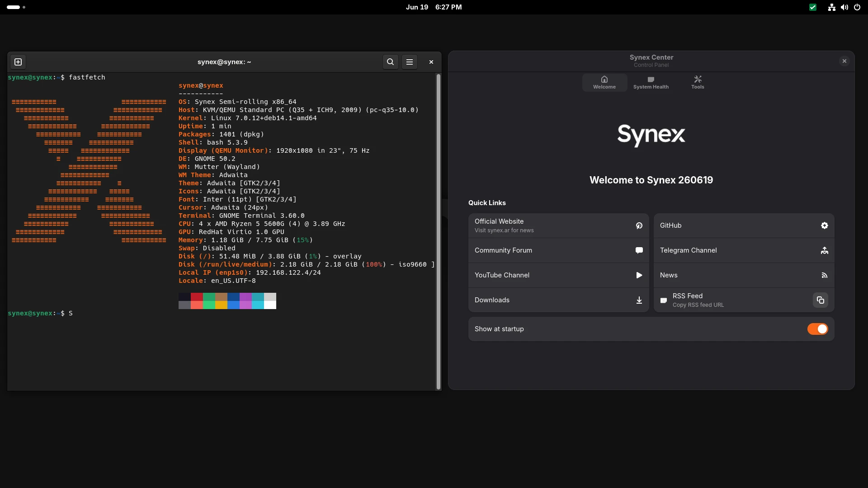
Task: Click the Synex logo in the welcome panel
Action: [x=651, y=135]
